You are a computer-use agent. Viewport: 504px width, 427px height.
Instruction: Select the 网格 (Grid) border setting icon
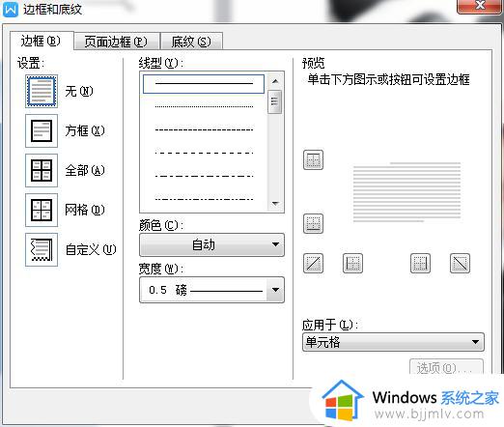click(x=42, y=210)
